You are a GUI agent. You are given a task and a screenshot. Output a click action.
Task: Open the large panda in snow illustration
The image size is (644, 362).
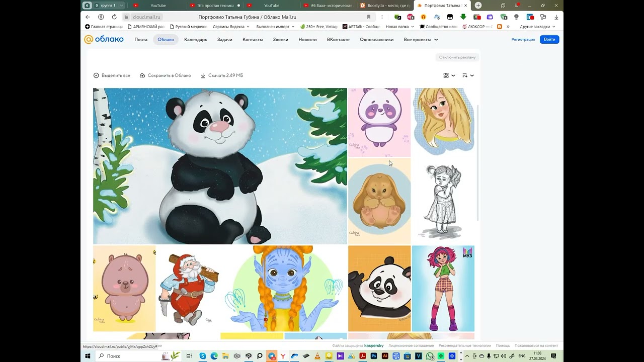pos(220,166)
